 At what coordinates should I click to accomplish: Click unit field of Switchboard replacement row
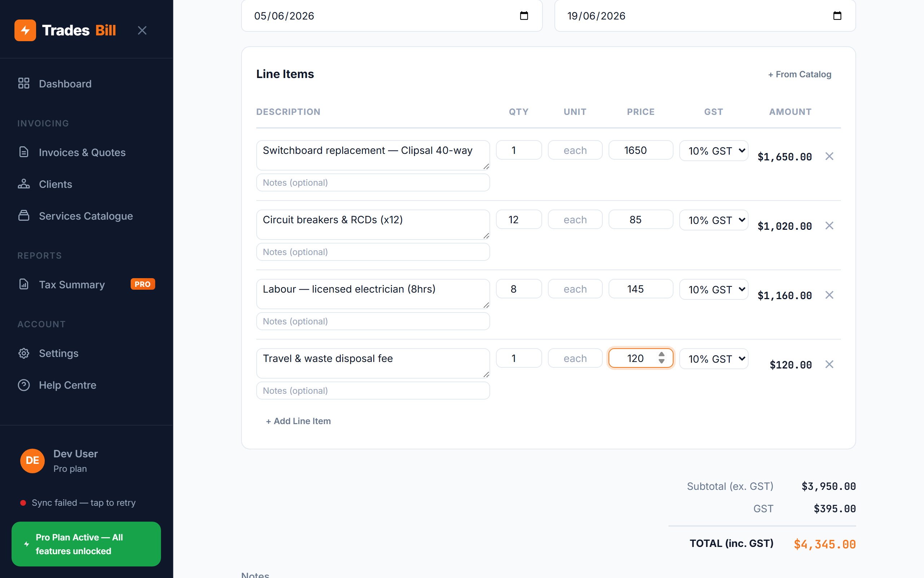575,150
